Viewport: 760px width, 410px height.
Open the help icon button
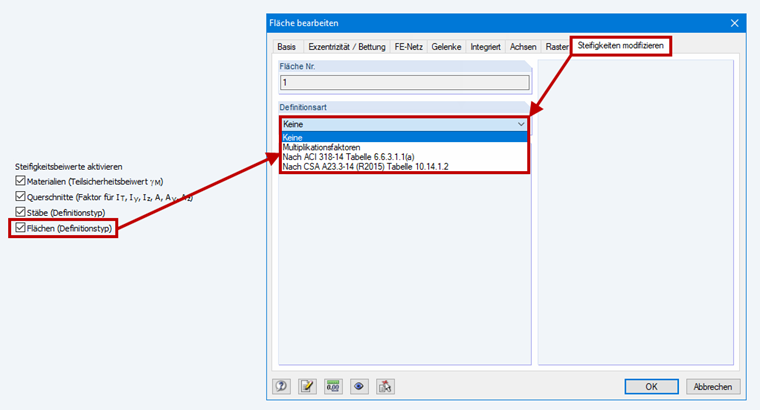point(282,386)
